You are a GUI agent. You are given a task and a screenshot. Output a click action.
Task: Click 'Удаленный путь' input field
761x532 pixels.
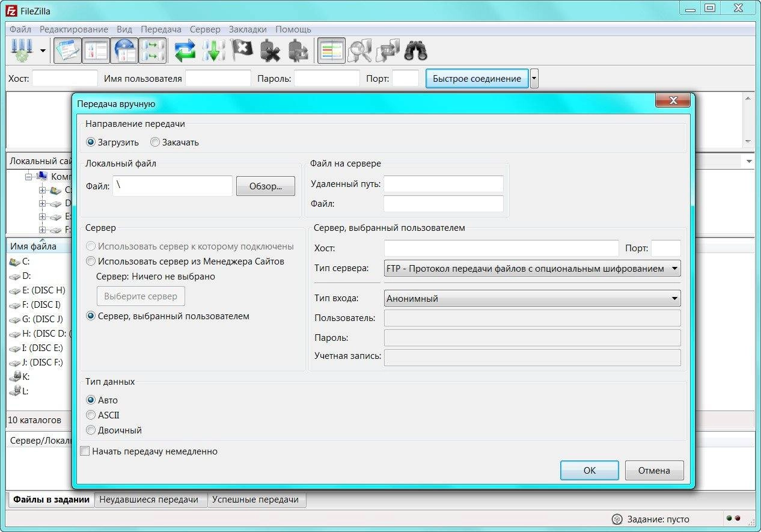[444, 184]
